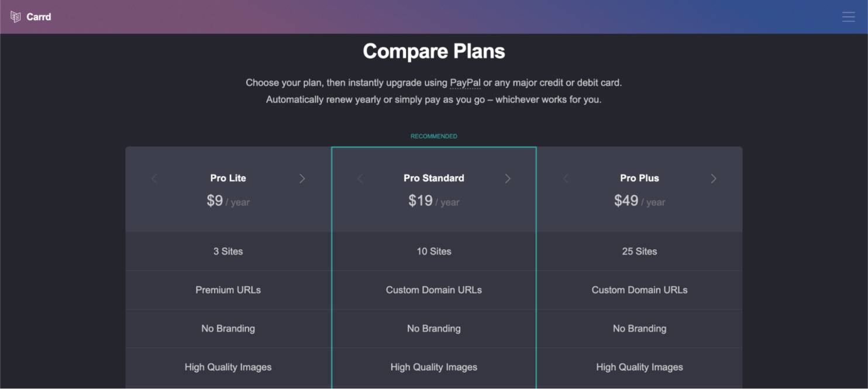
Task: Click the Carrd title in the header
Action: (x=39, y=17)
